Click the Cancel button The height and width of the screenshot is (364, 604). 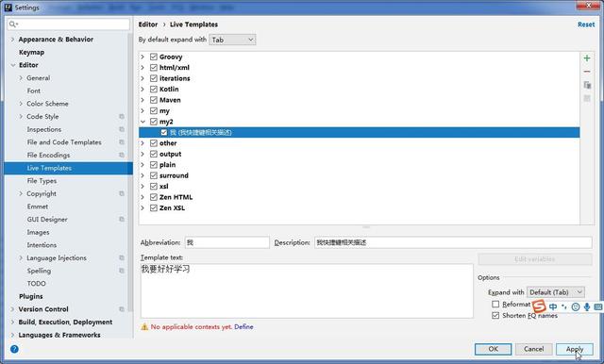[x=533, y=349]
